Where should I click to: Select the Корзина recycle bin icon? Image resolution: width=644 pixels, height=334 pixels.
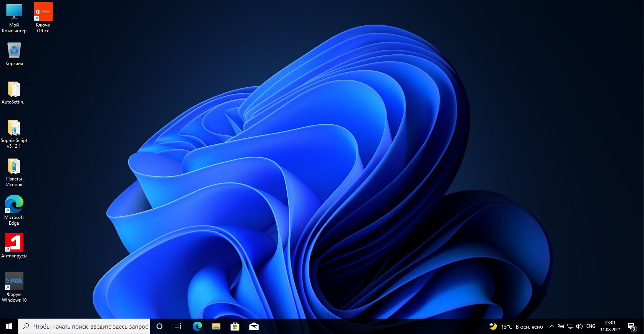pyautogui.click(x=14, y=54)
